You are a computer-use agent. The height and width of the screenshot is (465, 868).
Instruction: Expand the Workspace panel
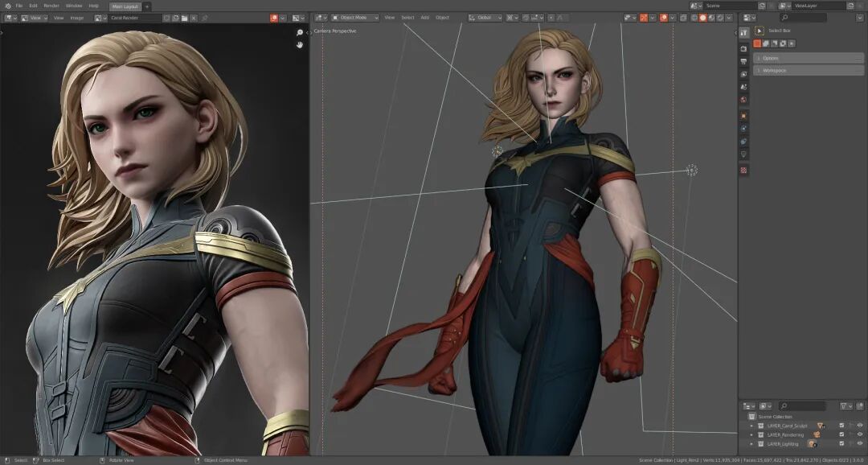(809, 70)
